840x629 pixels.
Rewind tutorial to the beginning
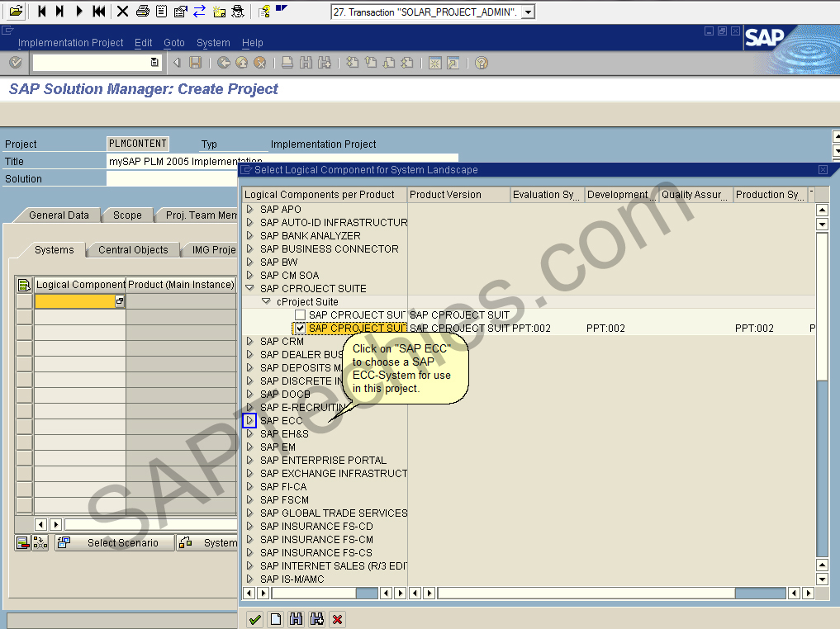click(x=98, y=12)
